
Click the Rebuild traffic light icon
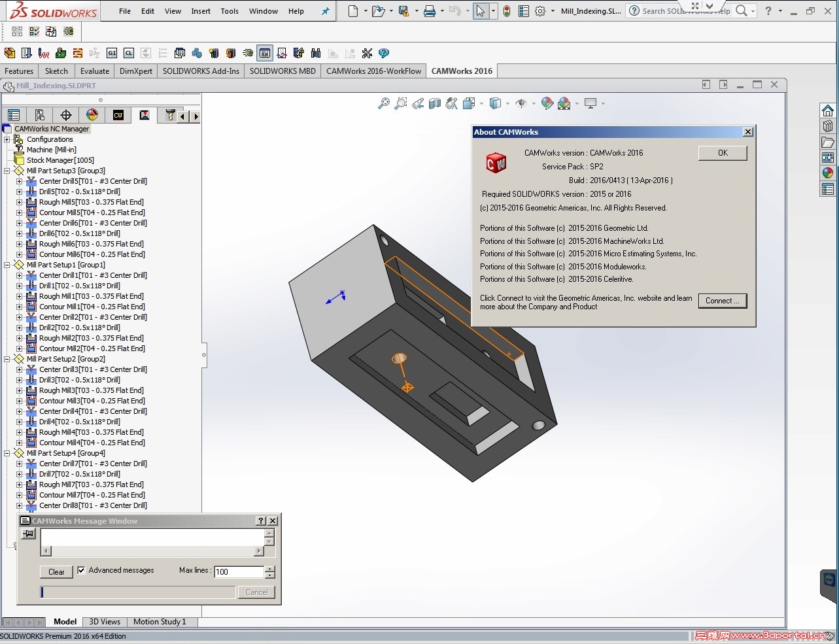(x=507, y=11)
